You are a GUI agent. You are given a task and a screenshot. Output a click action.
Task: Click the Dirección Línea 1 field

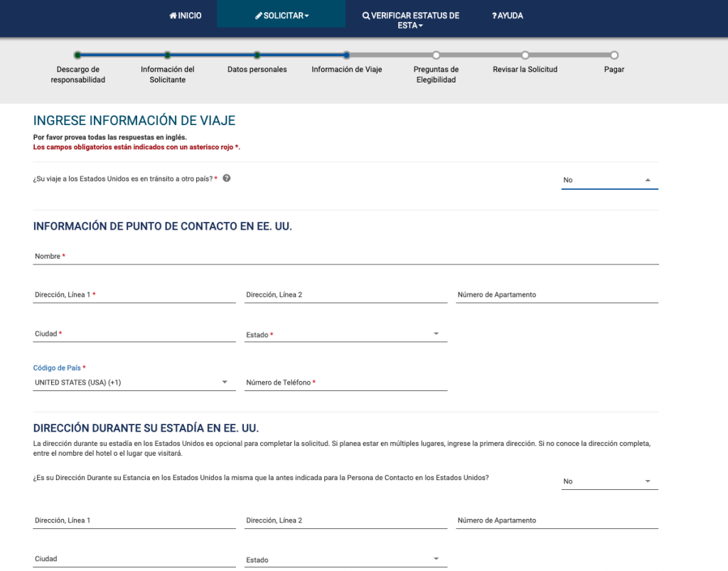tap(134, 296)
